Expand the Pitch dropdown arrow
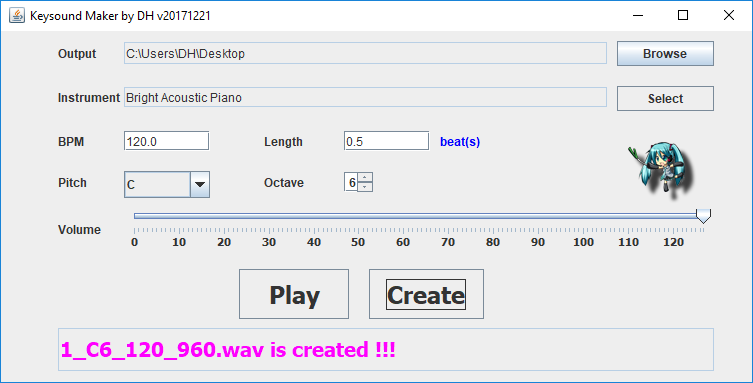 coord(200,184)
